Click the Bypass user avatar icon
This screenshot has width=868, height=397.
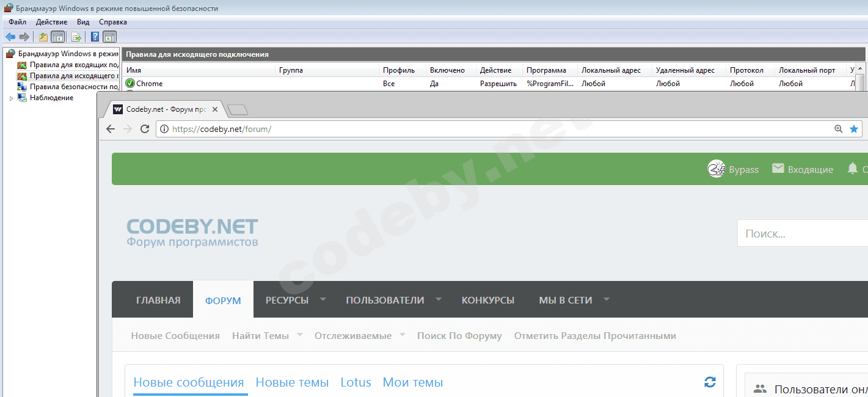point(716,169)
